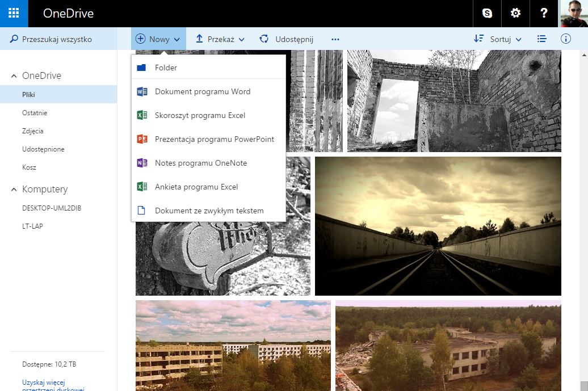Open the Przekaż upload dropdown
588x391 pixels.
pyautogui.click(x=220, y=39)
